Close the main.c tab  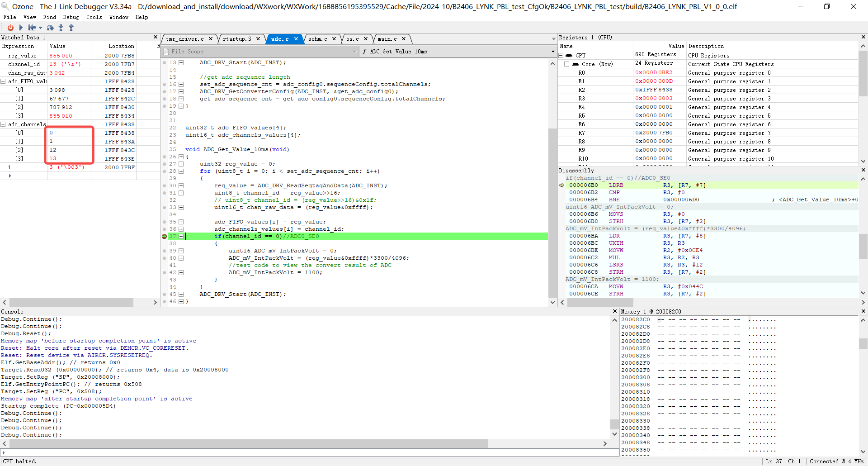click(x=404, y=39)
